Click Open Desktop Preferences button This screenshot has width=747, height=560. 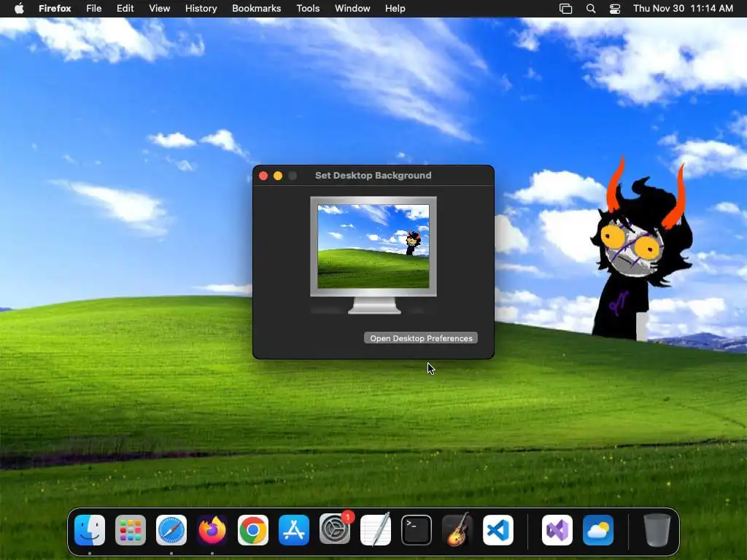tap(421, 338)
